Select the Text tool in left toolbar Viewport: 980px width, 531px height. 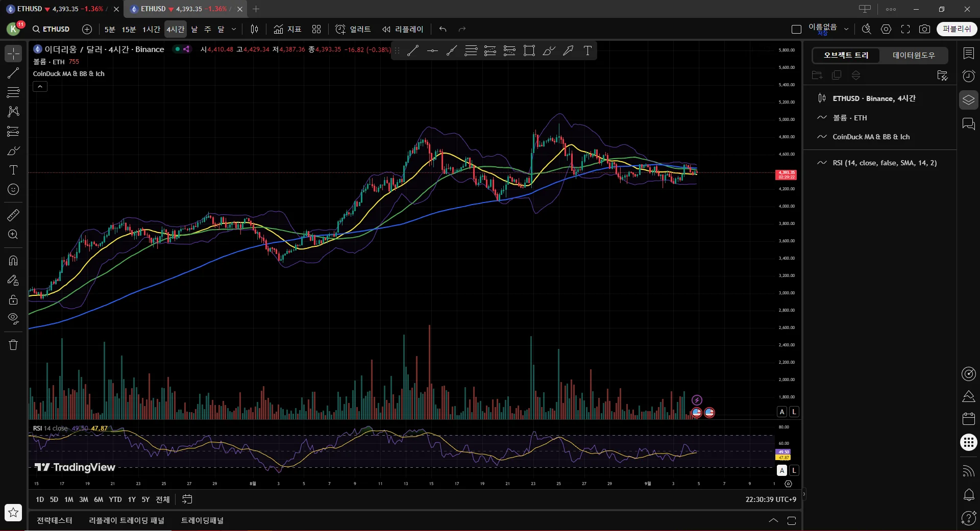(13, 170)
